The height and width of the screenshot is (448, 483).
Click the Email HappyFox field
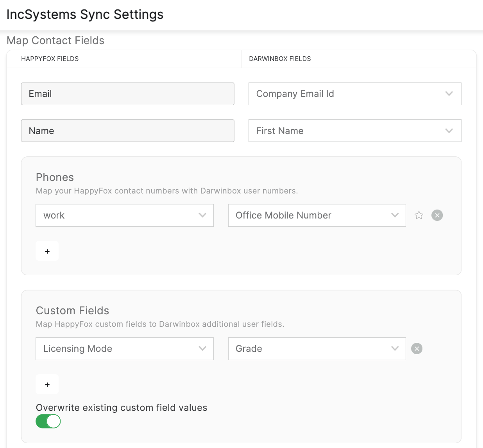[x=128, y=94]
